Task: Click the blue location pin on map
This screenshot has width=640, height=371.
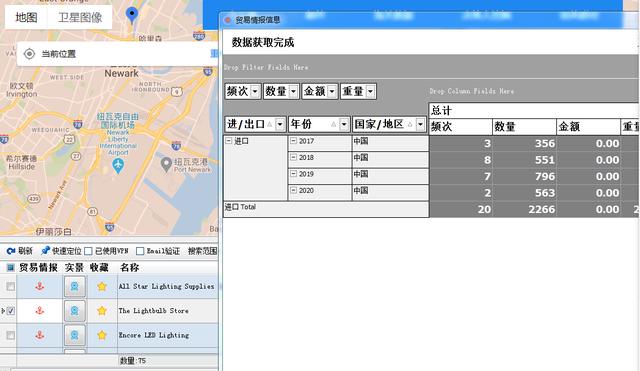Action: (x=132, y=15)
